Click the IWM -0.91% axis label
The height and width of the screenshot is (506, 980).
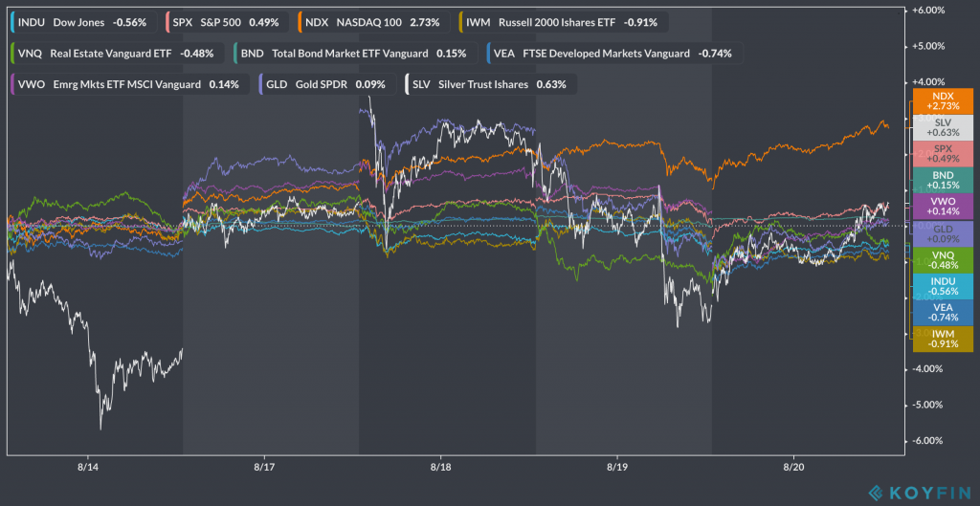click(942, 338)
